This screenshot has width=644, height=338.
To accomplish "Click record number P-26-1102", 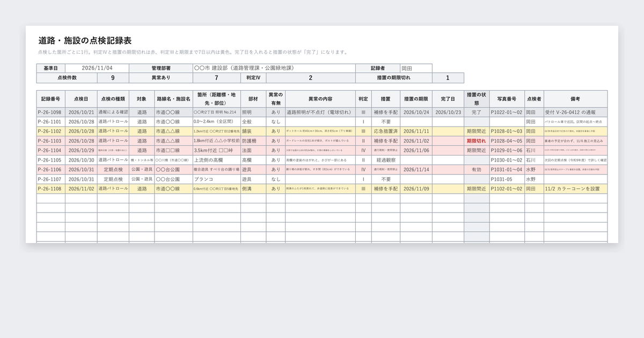I will (x=51, y=131).
